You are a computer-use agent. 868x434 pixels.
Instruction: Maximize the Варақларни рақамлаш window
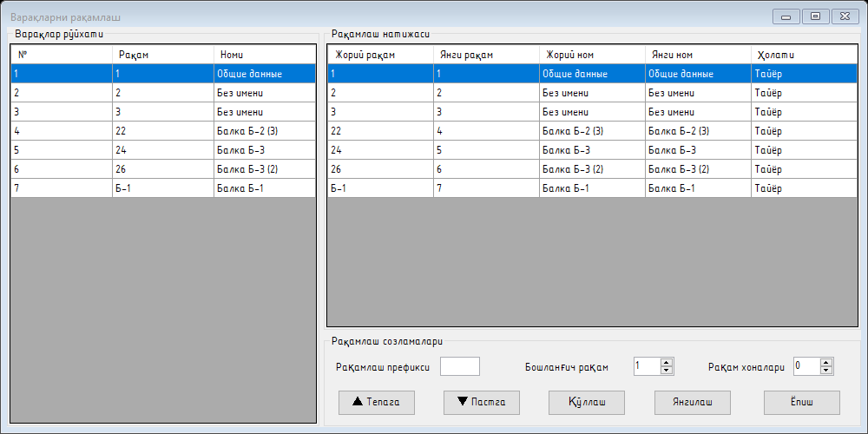(x=815, y=16)
